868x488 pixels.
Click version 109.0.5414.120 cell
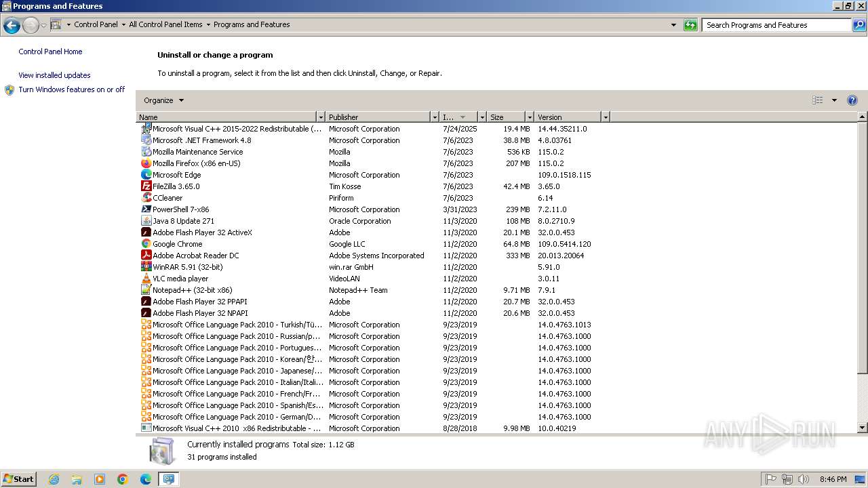pos(564,244)
